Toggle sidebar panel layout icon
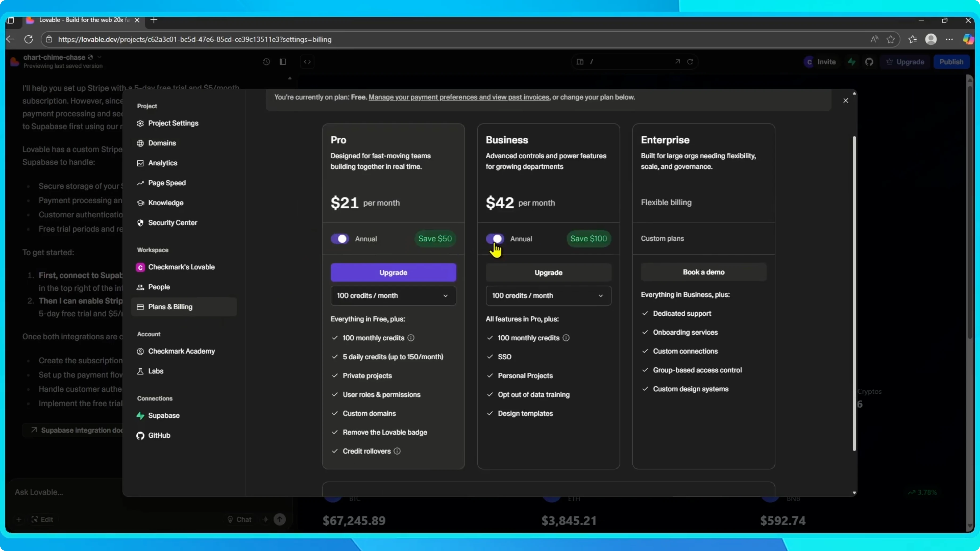Image resolution: width=980 pixels, height=551 pixels. [283, 61]
